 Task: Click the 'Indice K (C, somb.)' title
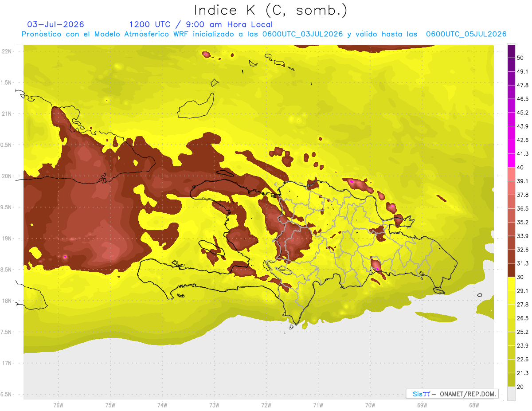tap(271, 11)
